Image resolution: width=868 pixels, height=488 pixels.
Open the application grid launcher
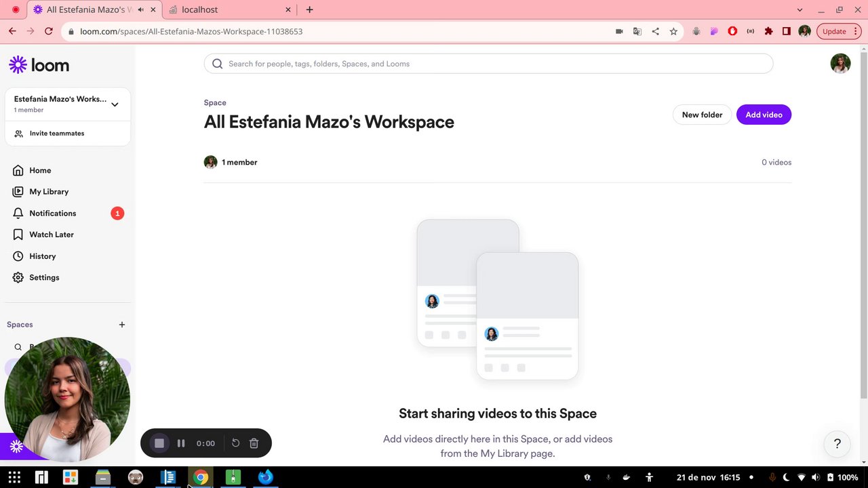(14, 477)
